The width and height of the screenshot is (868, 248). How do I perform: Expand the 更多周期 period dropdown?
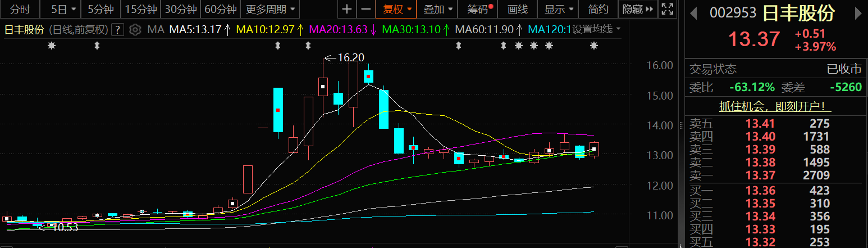pos(270,9)
